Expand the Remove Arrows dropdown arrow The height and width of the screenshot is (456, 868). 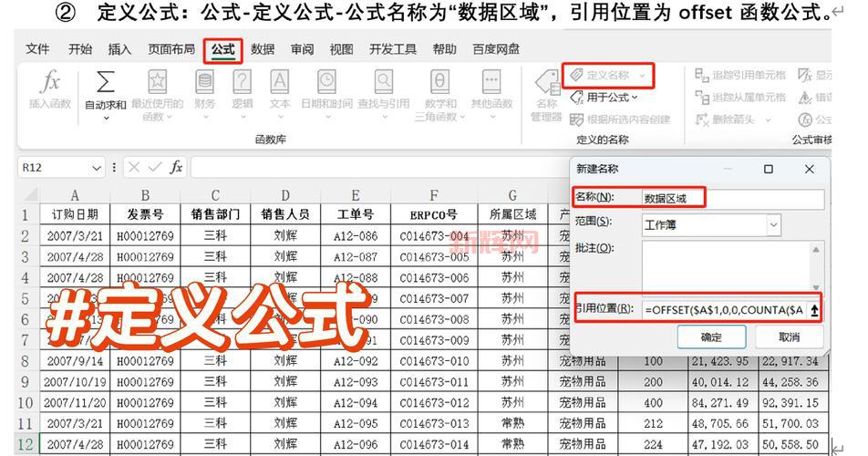768,119
